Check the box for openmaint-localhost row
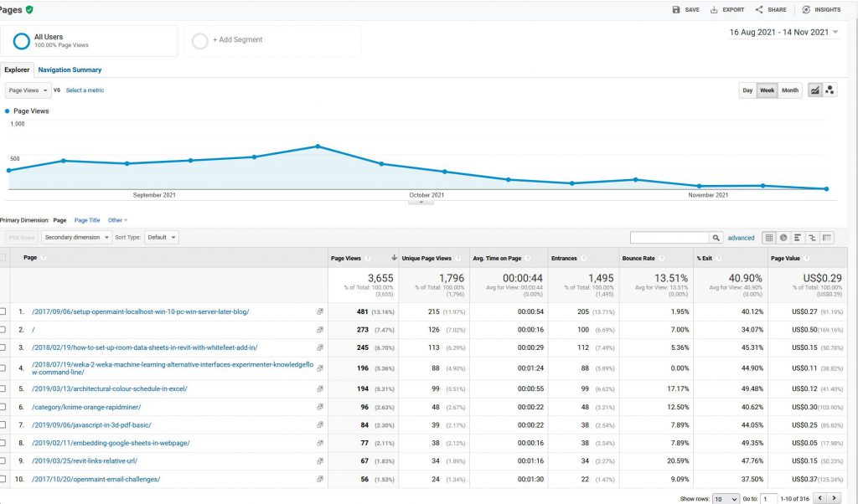Image resolution: width=858 pixels, height=504 pixels. click(x=3, y=311)
